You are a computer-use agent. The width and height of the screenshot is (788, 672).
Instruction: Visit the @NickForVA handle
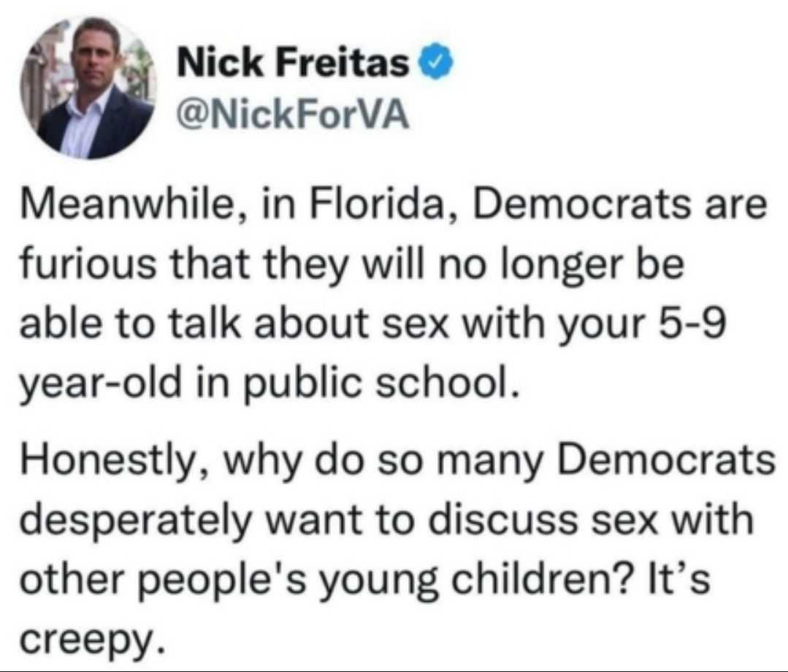(294, 117)
